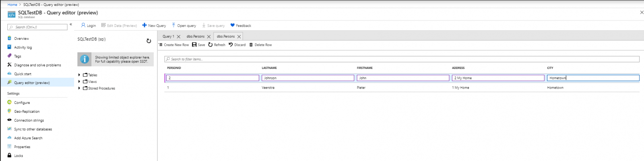Open Sync to other databases
Viewport: 644px width, 161px height.
pyautogui.click(x=33, y=129)
